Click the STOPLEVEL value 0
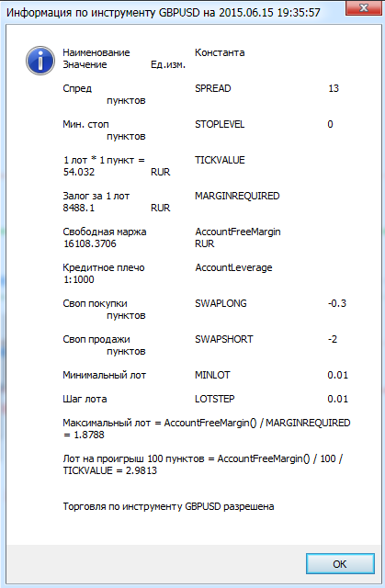Image resolution: width=385 pixels, height=588 pixels. point(330,124)
